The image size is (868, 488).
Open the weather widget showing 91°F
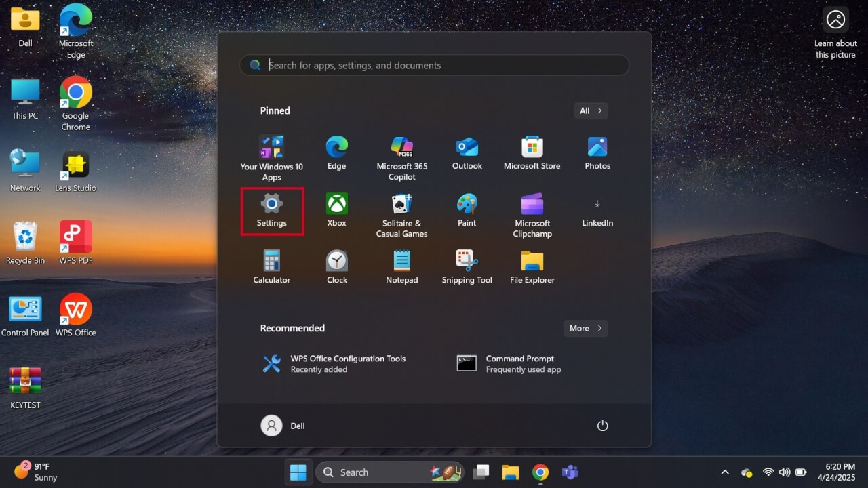click(37, 472)
